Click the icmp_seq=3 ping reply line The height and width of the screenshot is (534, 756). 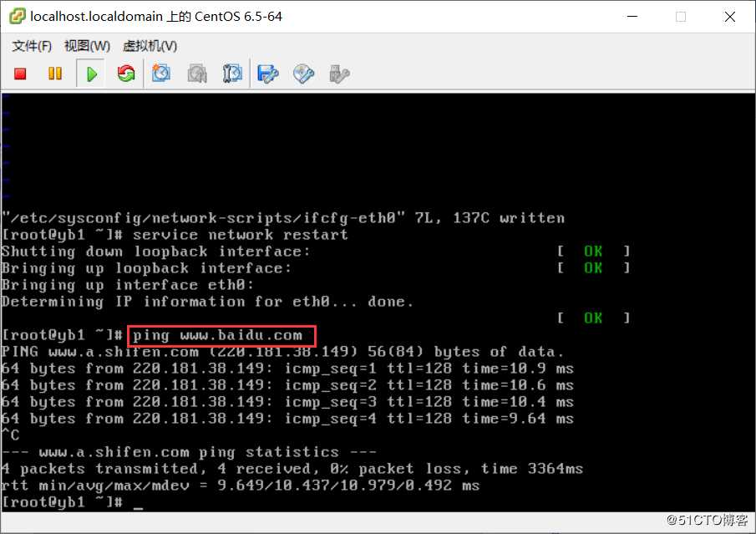[287, 402]
